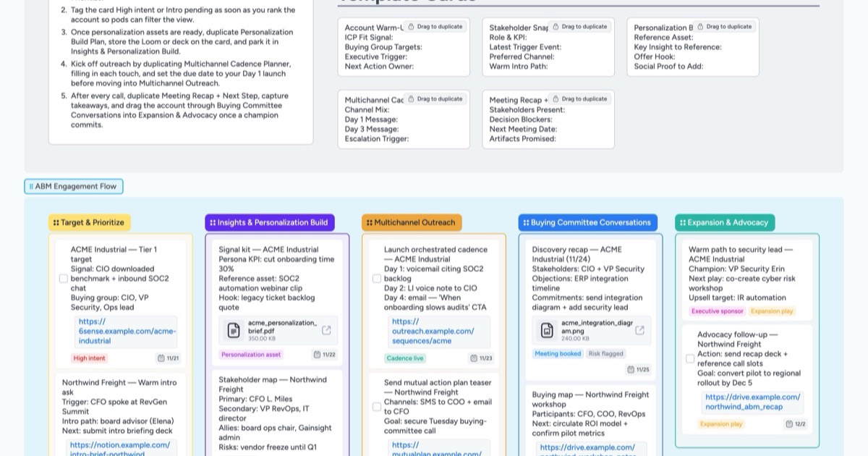
Task: Click the Multichannel Outreach column grip icon
Action: (x=370, y=223)
